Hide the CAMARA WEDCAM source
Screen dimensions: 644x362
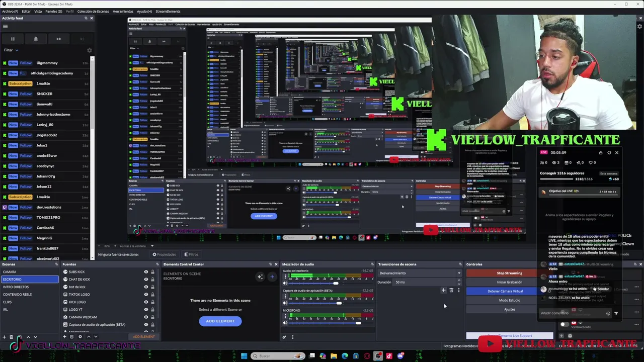click(x=146, y=317)
